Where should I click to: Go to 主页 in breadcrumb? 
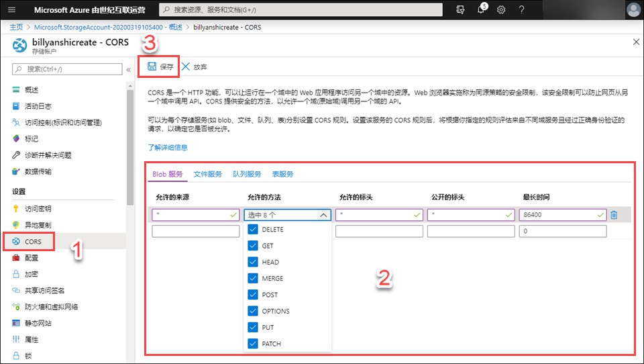[x=16, y=28]
